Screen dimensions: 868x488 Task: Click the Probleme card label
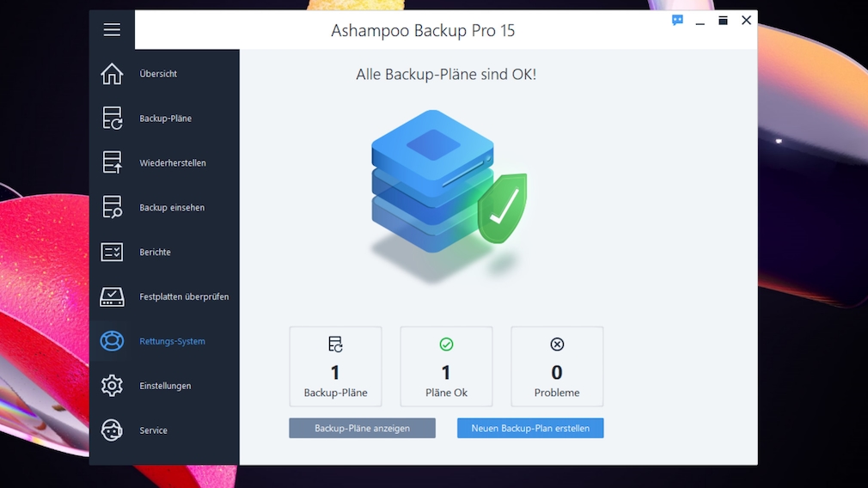(x=557, y=393)
